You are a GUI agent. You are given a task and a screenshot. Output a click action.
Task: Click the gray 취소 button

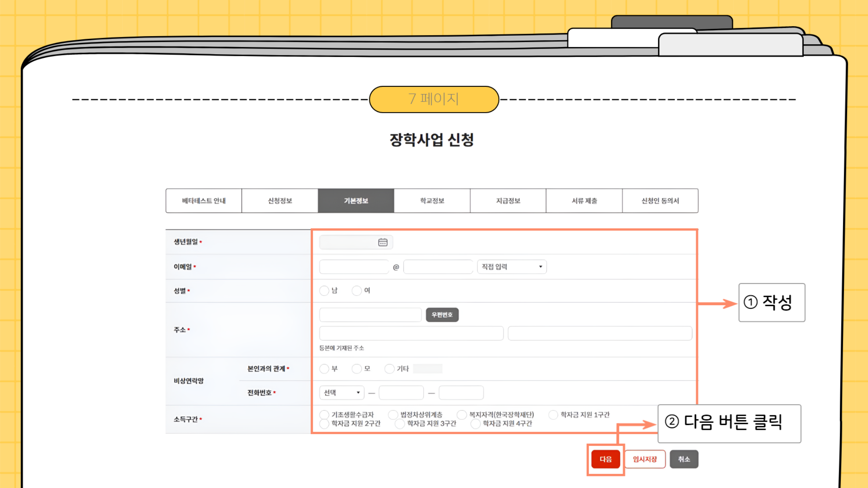[684, 459]
